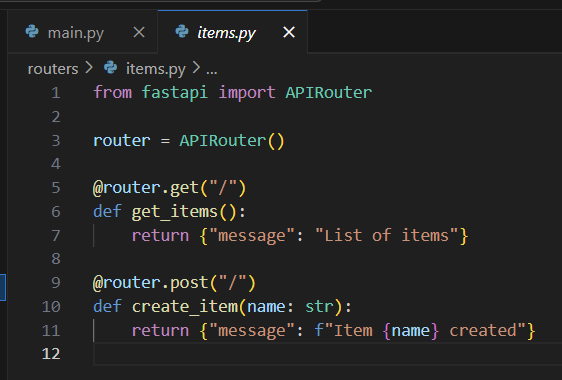Click the 'return' keyword on line 7
Viewport: 562px width, 380px height.
coord(160,236)
